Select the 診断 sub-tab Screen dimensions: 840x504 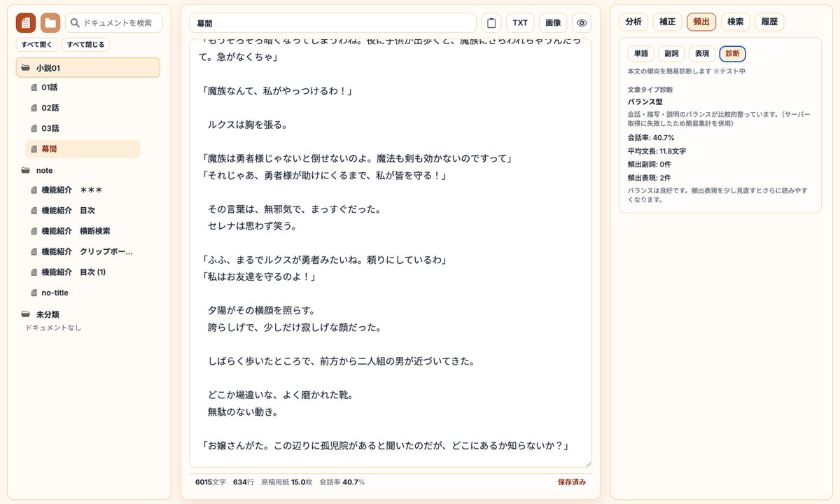point(733,54)
